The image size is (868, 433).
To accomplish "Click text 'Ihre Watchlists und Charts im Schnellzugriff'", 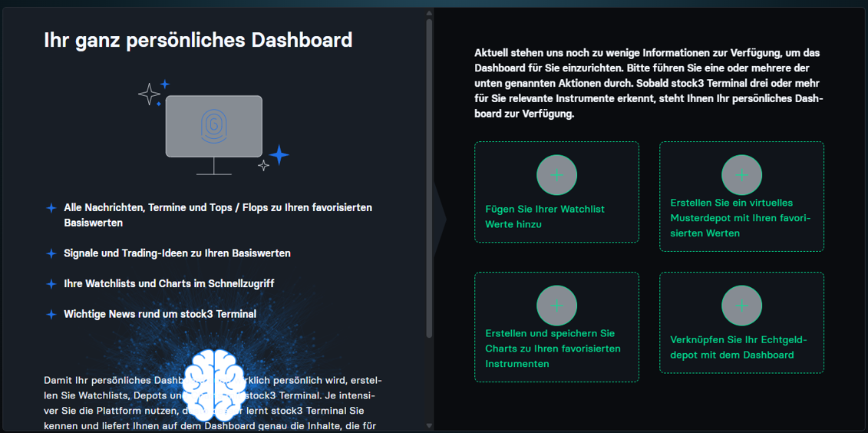I will tap(169, 283).
